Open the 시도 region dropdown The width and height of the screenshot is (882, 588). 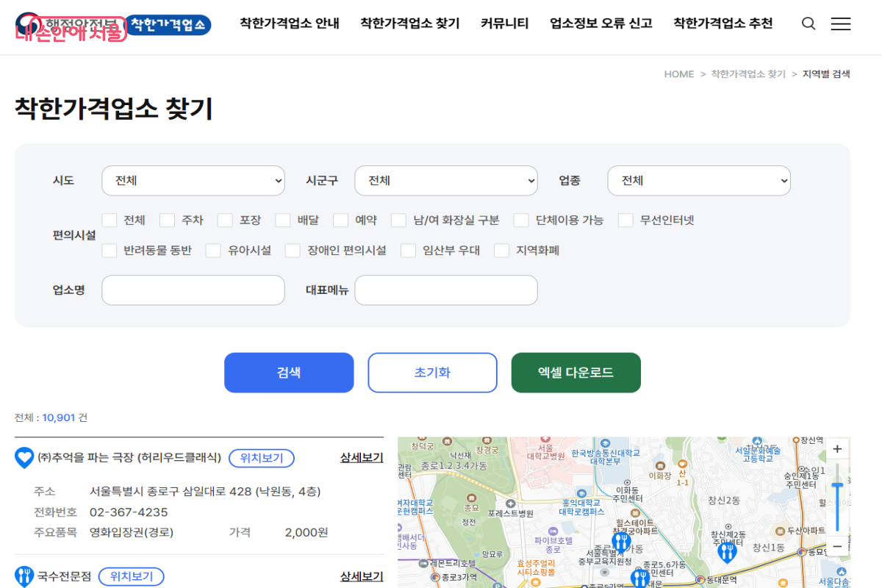tap(193, 180)
